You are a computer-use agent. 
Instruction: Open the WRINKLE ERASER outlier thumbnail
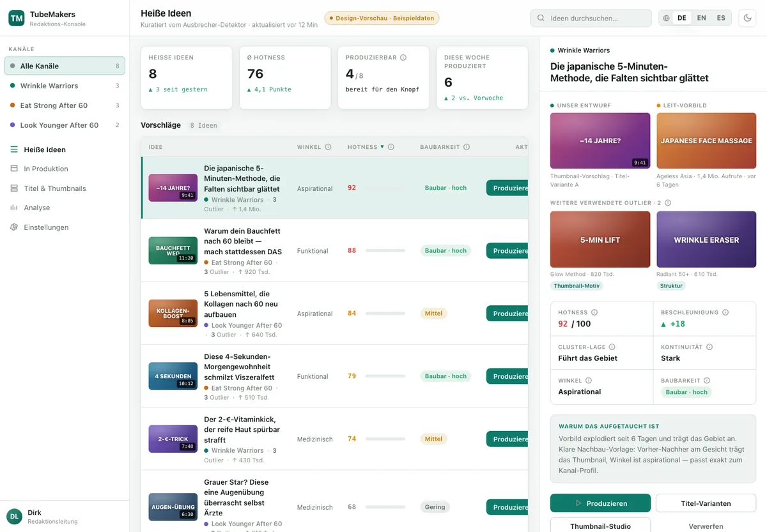click(706, 239)
